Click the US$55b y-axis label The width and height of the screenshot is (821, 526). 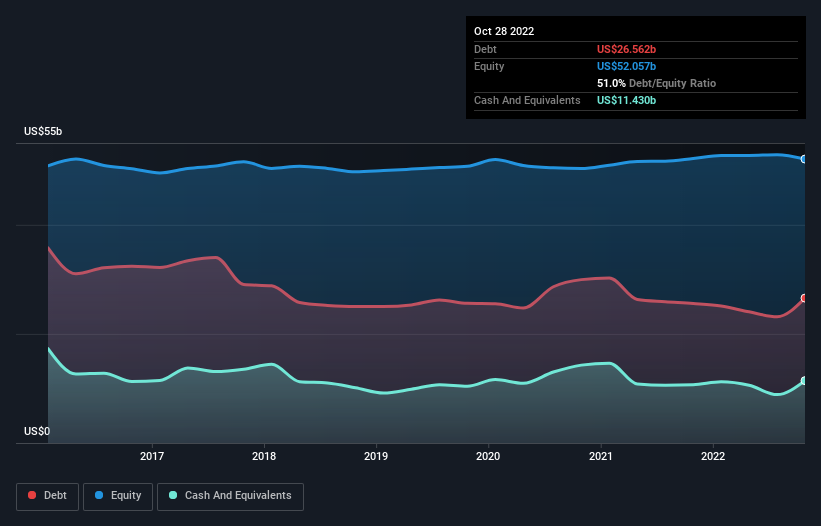[43, 131]
